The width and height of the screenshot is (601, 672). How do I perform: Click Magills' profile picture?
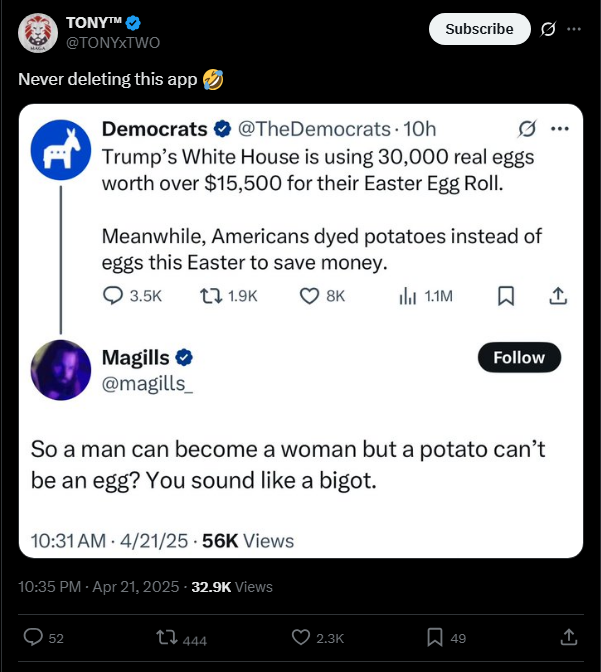coord(61,369)
